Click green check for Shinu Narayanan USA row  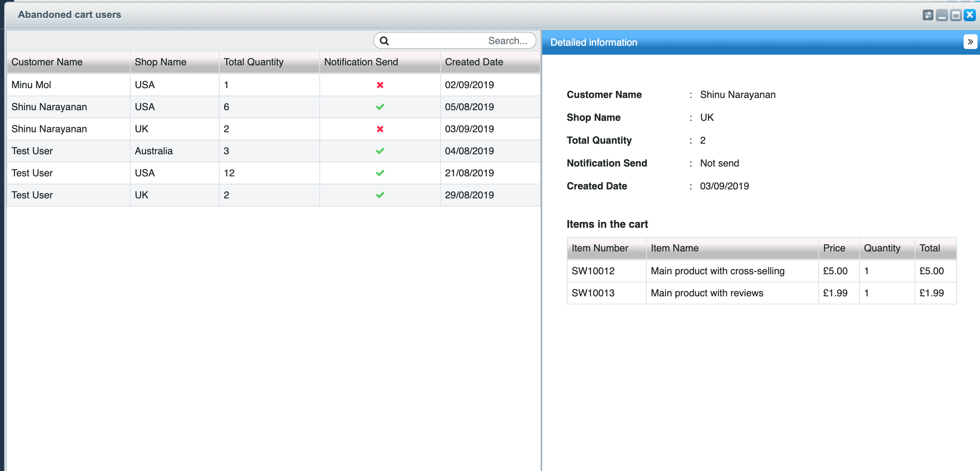pos(380,107)
